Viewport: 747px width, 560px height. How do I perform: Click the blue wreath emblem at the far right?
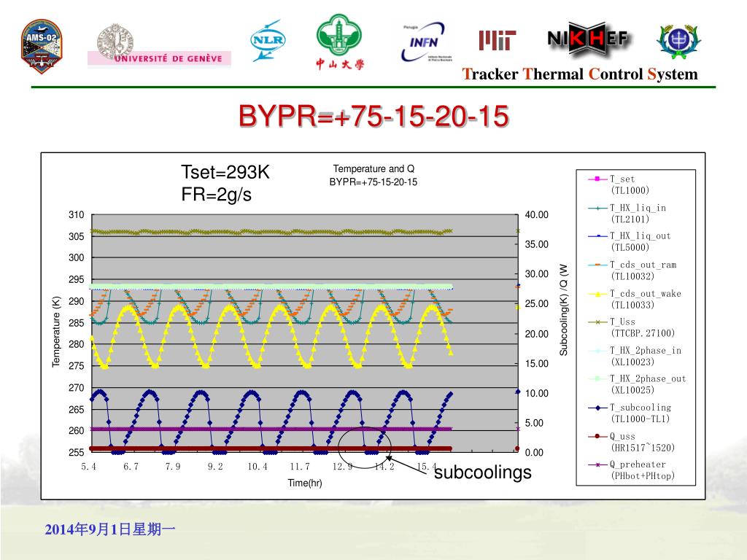pyautogui.click(x=678, y=42)
